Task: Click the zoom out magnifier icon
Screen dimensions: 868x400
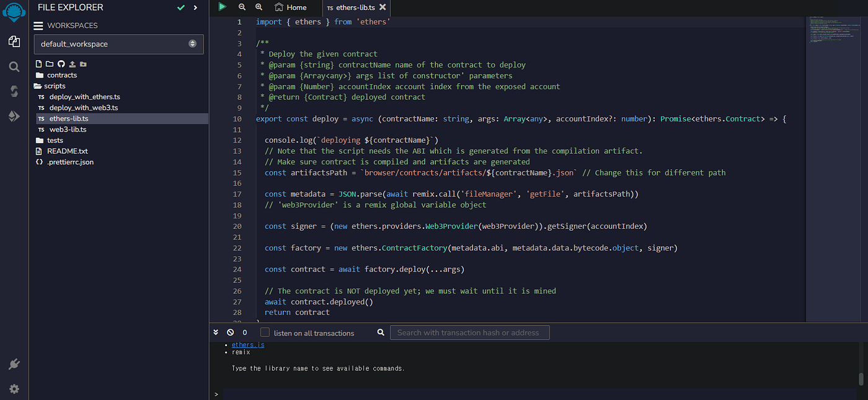Action: 242,7
